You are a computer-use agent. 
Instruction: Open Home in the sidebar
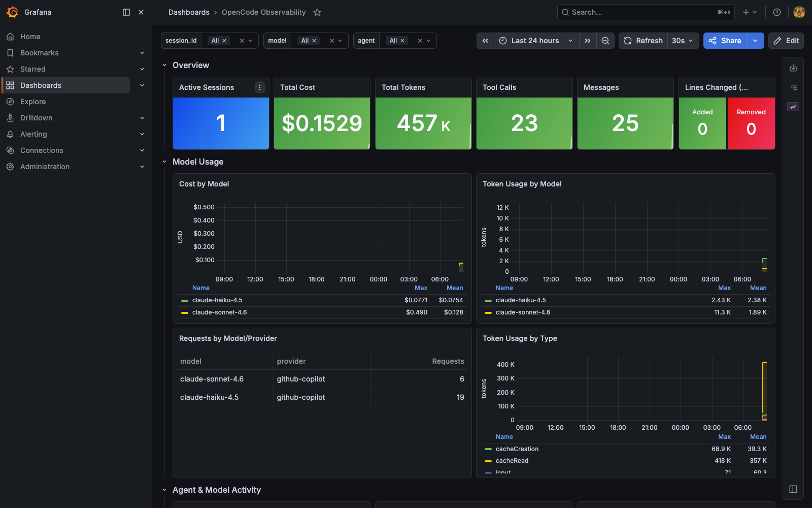pyautogui.click(x=30, y=37)
